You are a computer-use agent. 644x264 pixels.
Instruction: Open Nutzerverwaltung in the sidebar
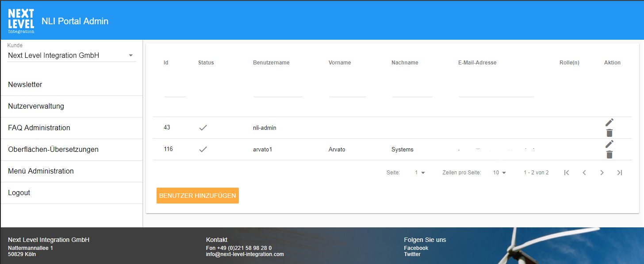[36, 106]
